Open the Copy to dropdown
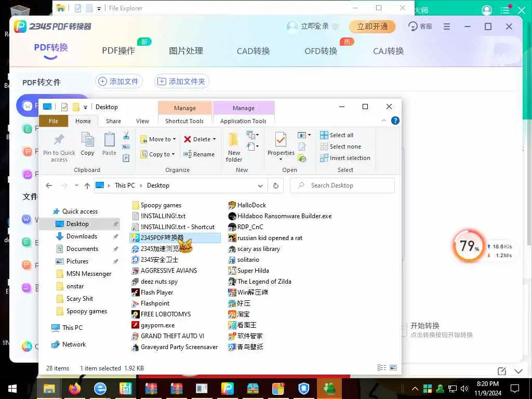The height and width of the screenshot is (399, 532). (158, 154)
